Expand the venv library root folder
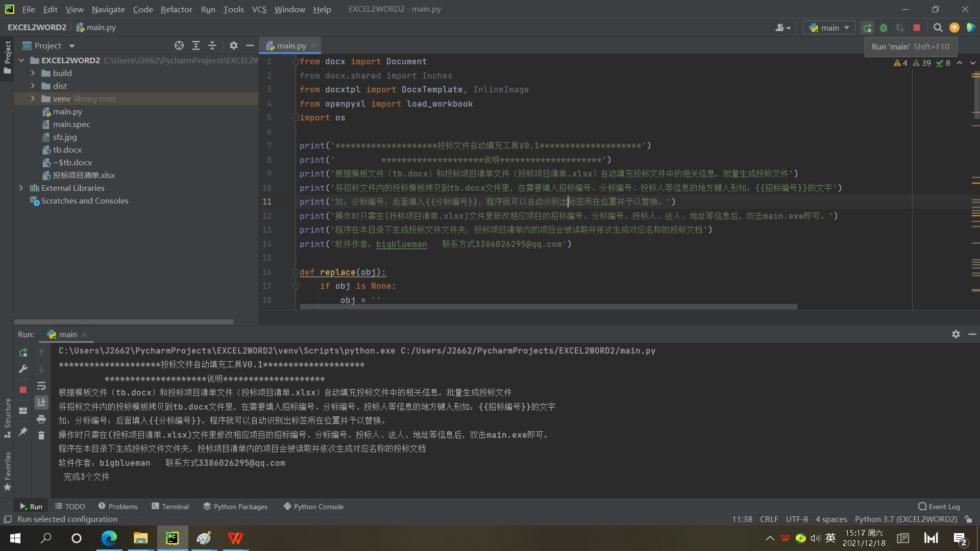Screen dimensions: 980x551 click(33, 98)
